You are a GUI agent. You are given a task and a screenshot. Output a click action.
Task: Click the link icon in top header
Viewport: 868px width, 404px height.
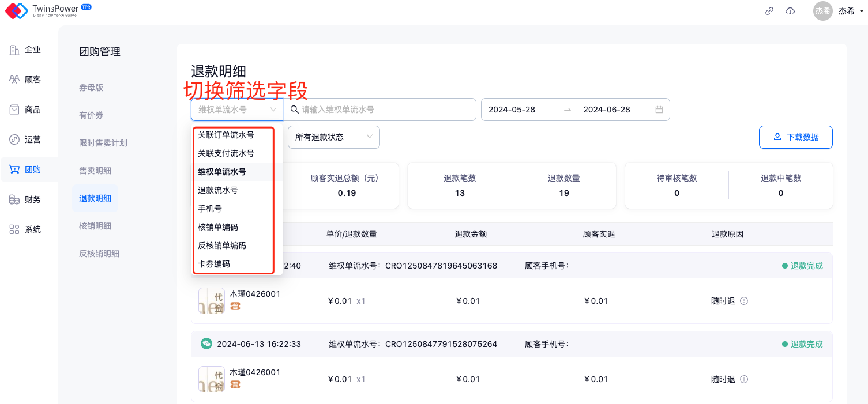click(x=769, y=11)
